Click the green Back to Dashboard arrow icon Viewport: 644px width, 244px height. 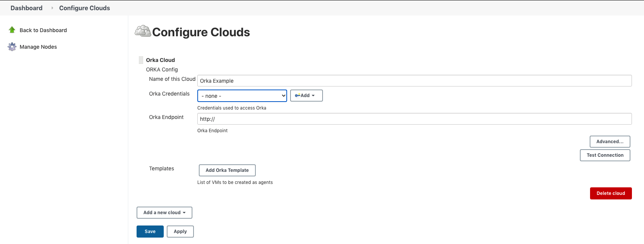point(12,30)
